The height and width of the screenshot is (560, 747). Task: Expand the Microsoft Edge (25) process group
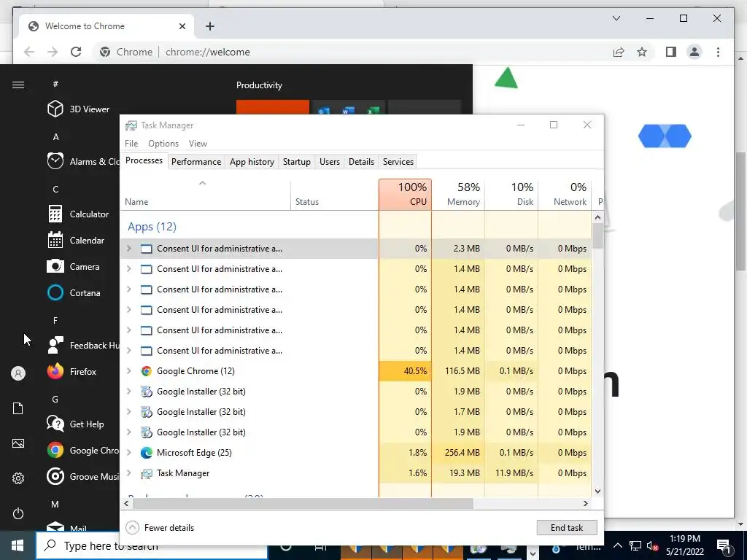(128, 452)
